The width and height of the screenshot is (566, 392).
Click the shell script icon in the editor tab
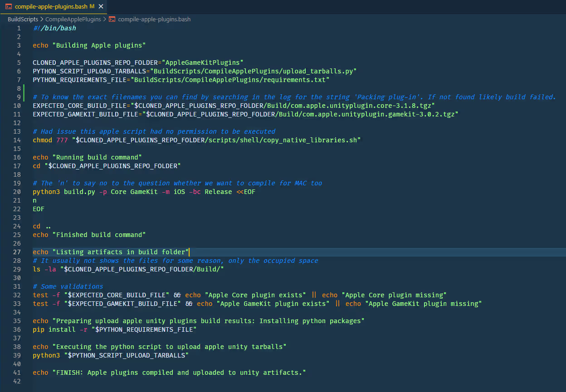[9, 6]
